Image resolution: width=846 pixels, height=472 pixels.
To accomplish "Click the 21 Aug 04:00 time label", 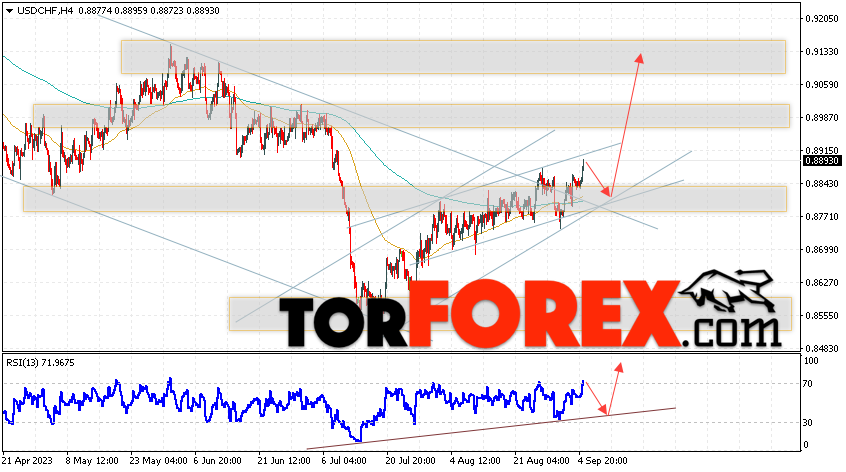I will 542,461.
